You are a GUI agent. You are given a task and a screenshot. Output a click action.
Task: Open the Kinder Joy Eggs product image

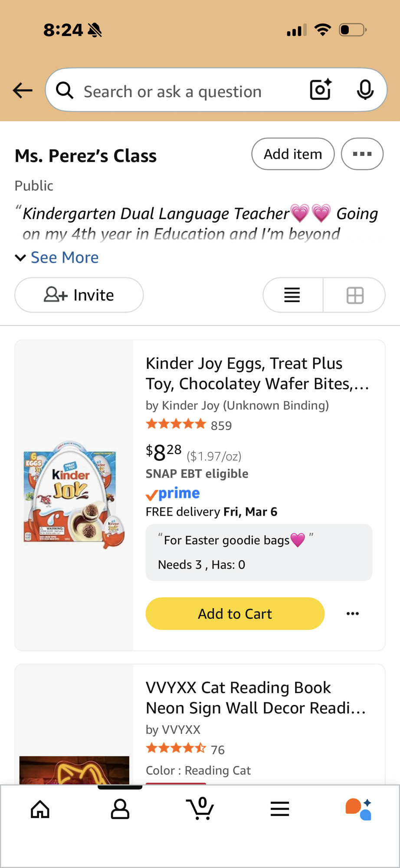tap(74, 495)
